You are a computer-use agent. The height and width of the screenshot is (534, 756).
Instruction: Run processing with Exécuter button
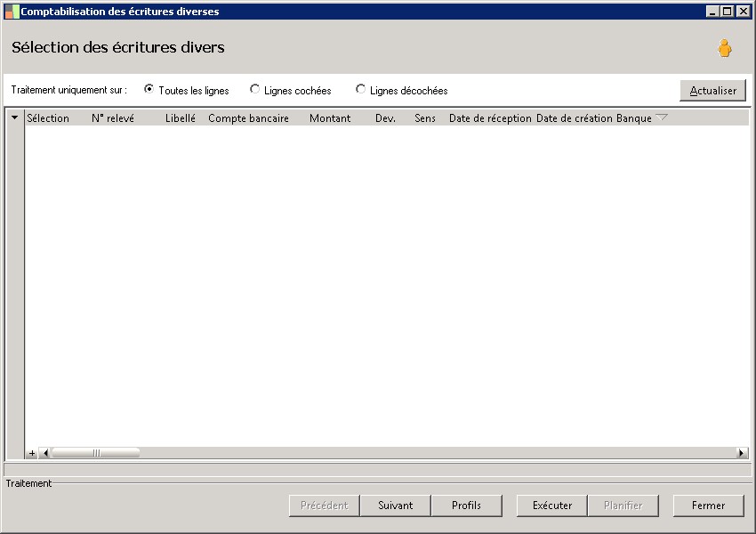click(x=552, y=506)
